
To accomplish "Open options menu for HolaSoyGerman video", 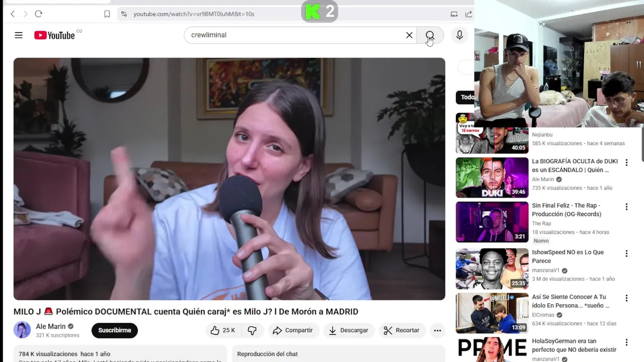I will (626, 342).
